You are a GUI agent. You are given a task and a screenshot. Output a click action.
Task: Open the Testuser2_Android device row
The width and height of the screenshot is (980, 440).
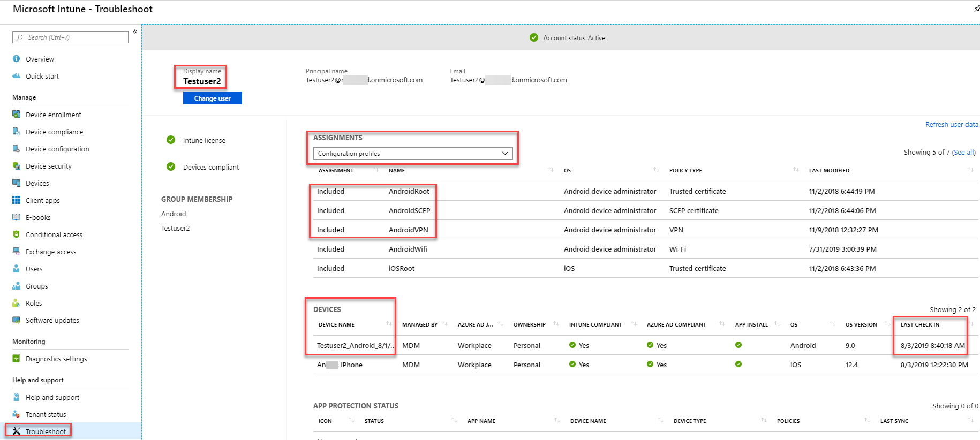646,345
